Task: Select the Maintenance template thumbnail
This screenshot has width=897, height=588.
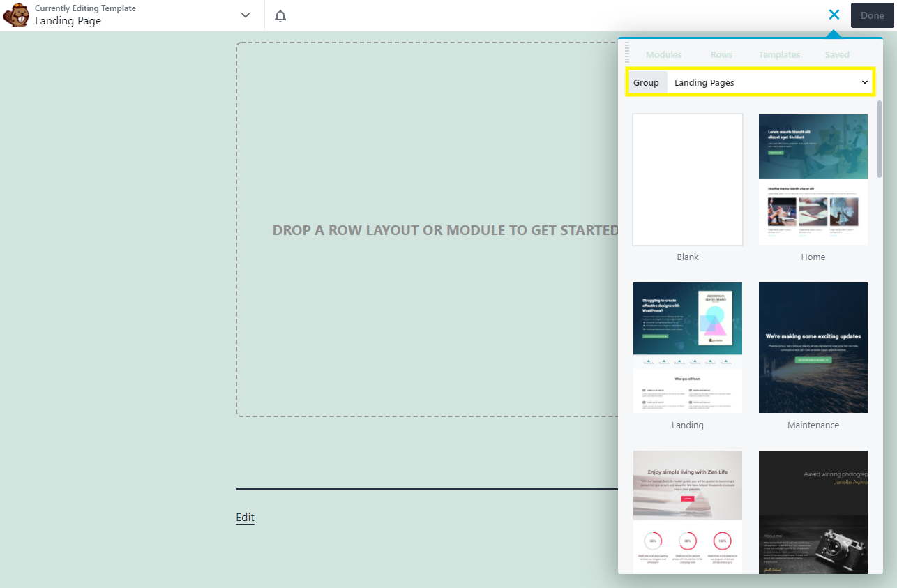Action: 813,347
